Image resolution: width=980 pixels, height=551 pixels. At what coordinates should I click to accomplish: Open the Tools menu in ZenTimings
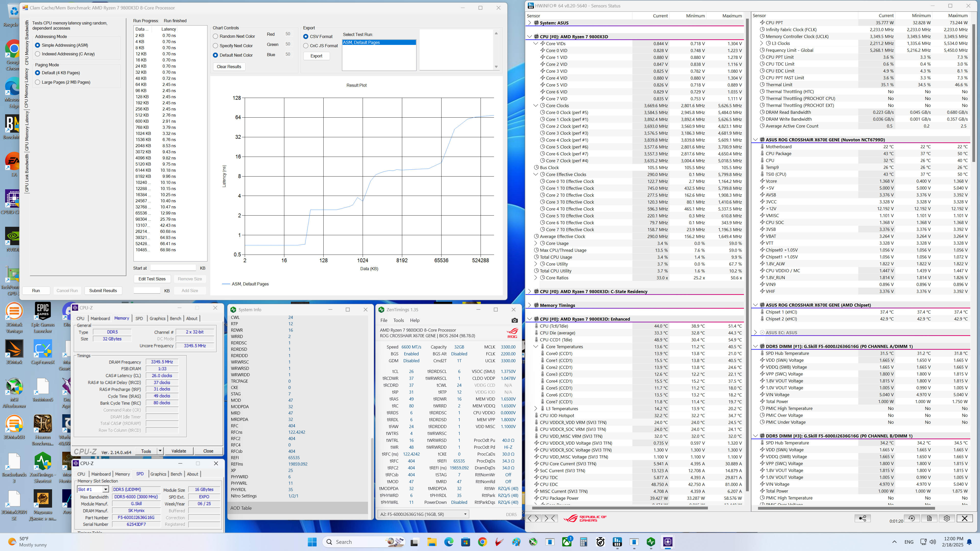coord(398,320)
